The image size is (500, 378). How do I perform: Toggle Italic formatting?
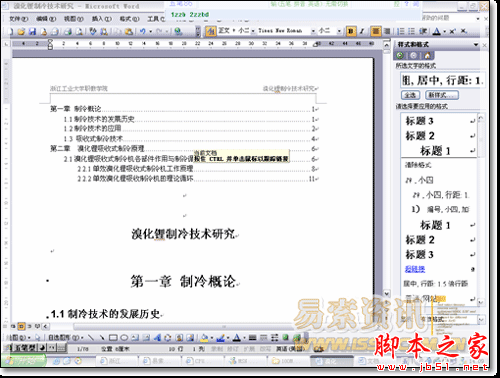pos(362,31)
